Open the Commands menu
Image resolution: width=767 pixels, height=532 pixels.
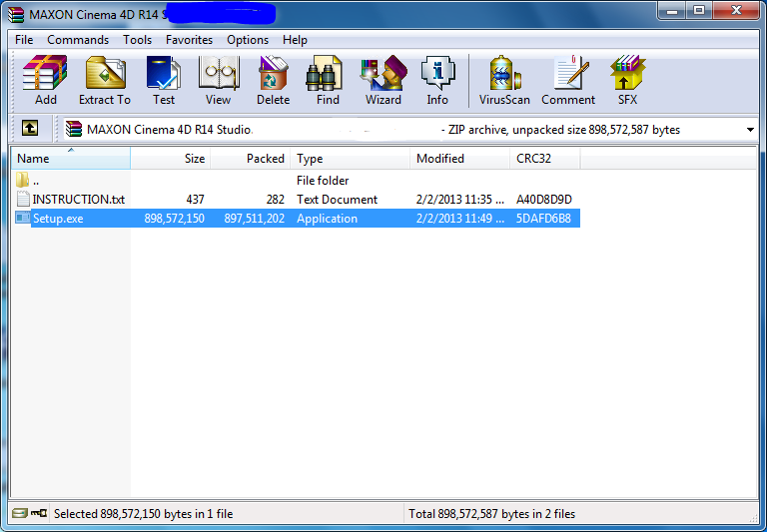78,40
